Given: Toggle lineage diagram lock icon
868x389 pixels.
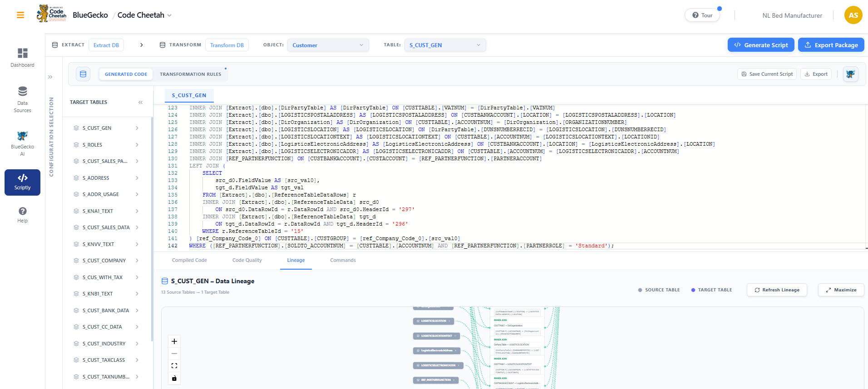Looking at the screenshot, I should [x=174, y=378].
